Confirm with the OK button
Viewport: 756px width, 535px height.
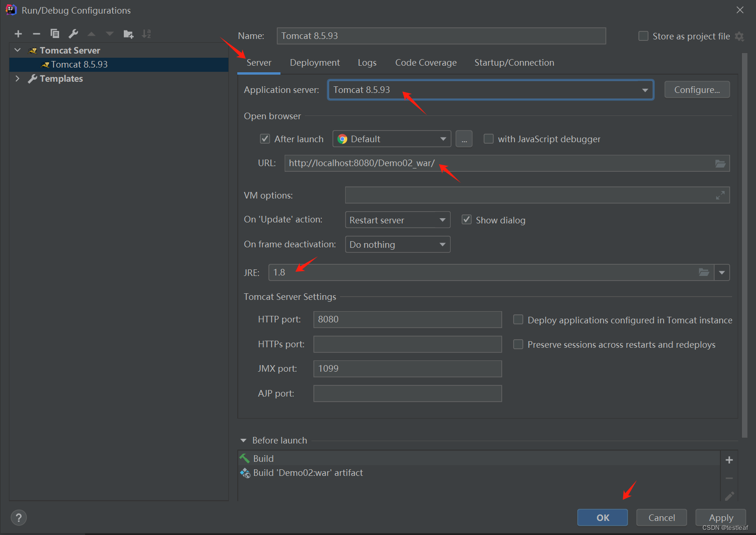tap(603, 518)
